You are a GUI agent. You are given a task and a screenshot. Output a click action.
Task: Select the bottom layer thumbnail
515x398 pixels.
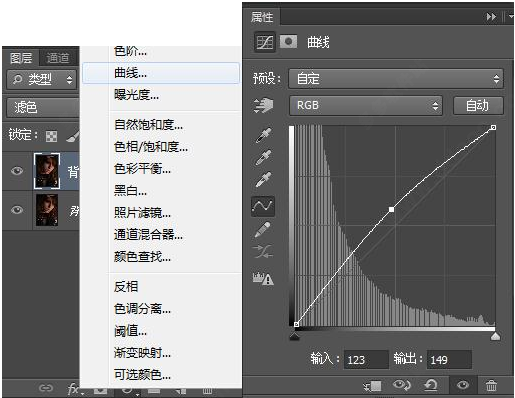pyautogui.click(x=47, y=210)
